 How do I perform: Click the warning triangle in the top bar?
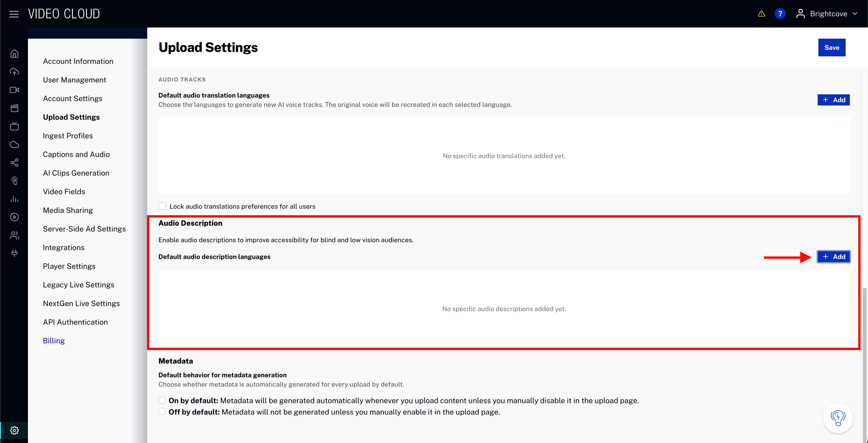(761, 14)
